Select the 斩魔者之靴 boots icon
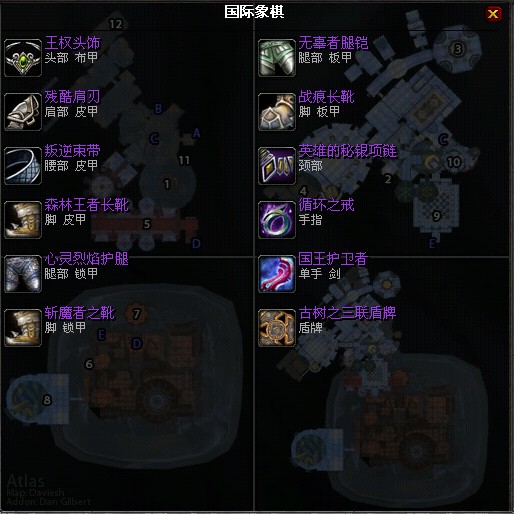 [x=23, y=328]
